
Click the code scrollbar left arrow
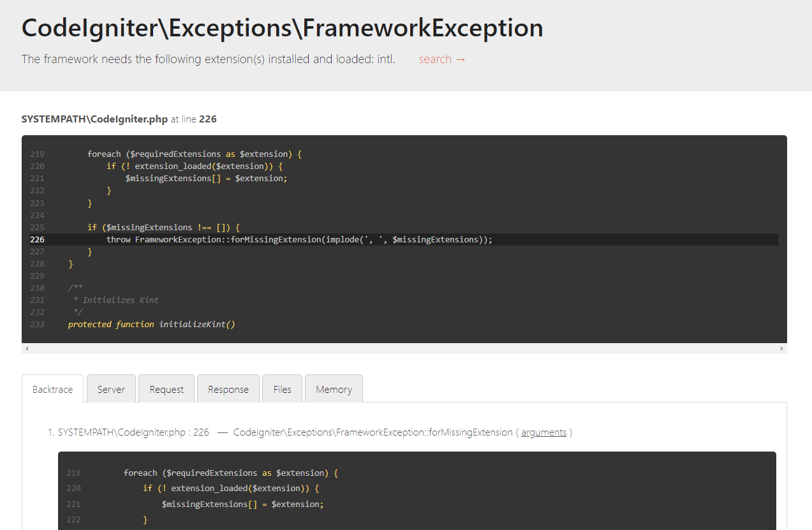point(26,348)
